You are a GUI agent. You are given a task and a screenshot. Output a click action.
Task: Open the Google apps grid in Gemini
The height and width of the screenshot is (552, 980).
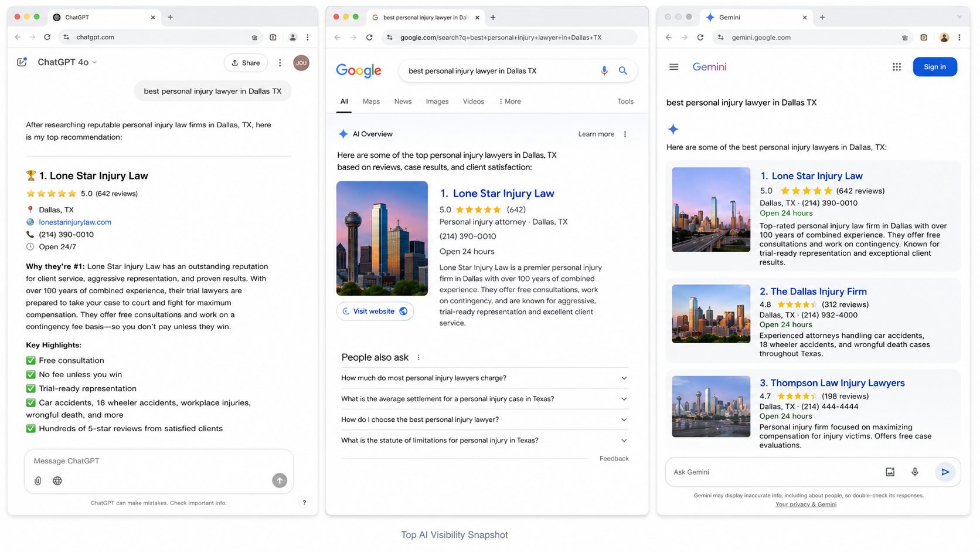pos(897,67)
